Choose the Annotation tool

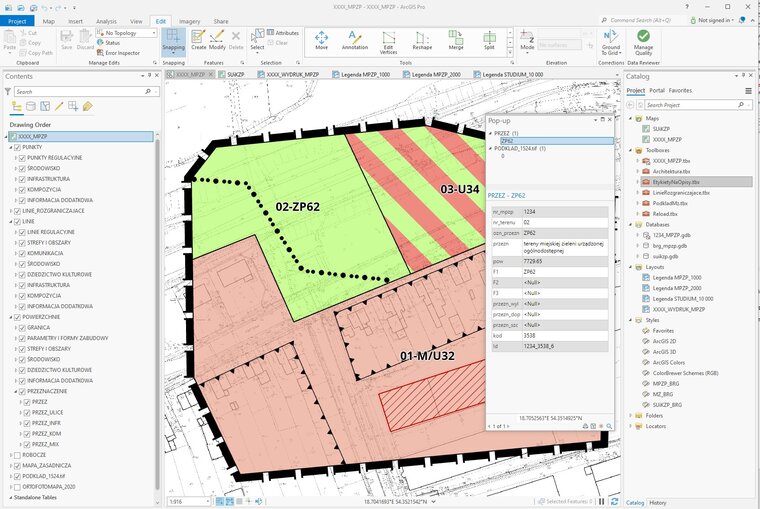tap(355, 41)
